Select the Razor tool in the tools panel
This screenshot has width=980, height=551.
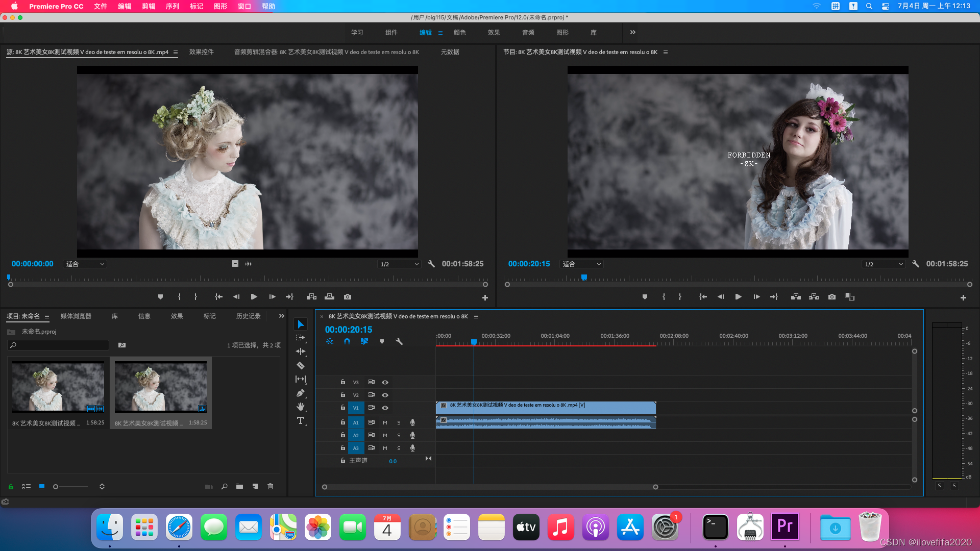click(301, 365)
